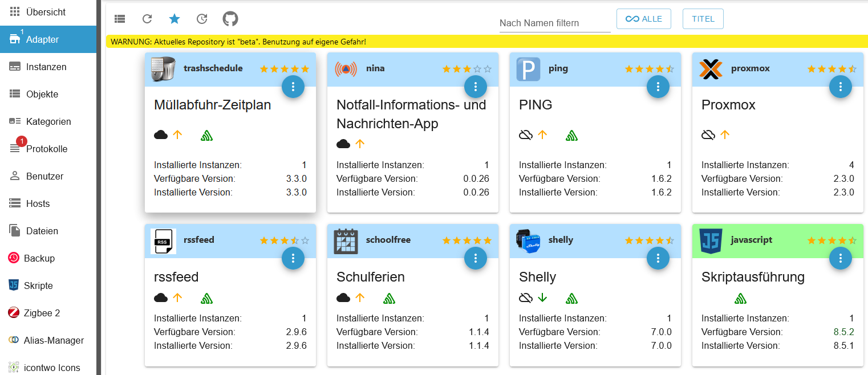Click the Nach Namen filtern field
The image size is (868, 375).
pos(554,23)
